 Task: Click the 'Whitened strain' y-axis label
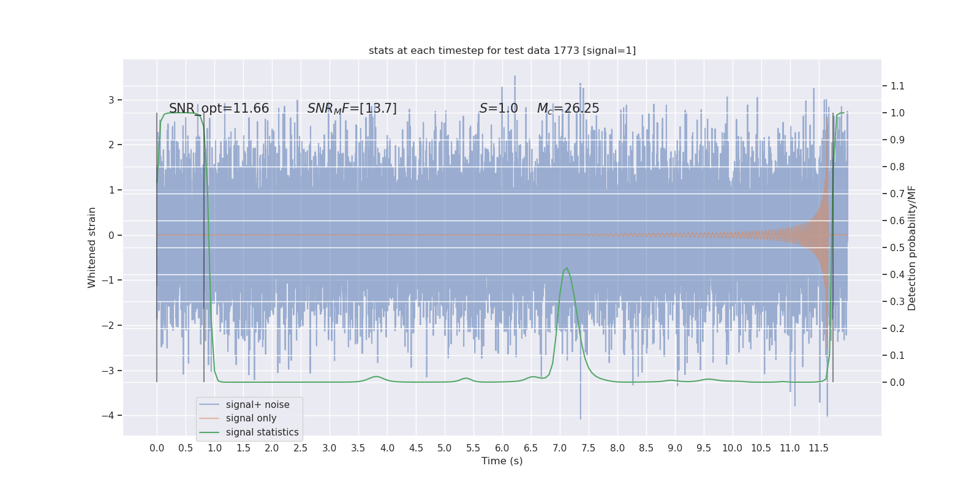click(92, 247)
